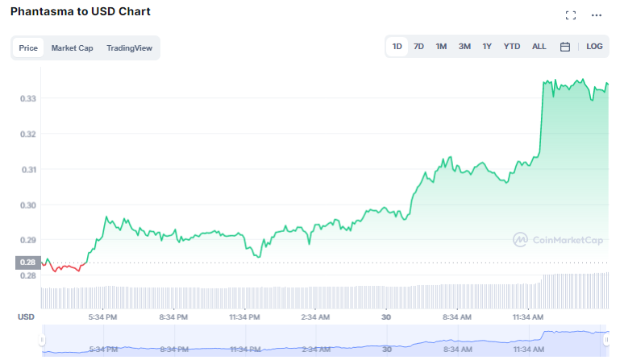Select the ALL time range
624x364 pixels.
tap(539, 47)
